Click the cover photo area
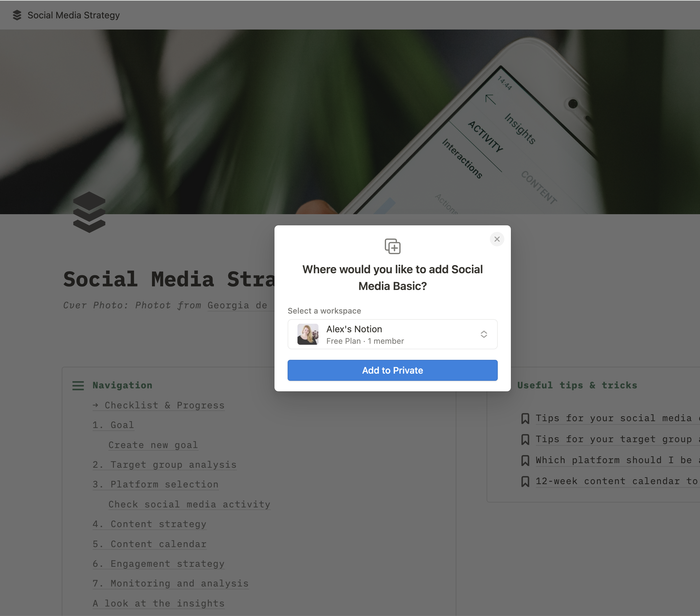Viewport: 700px width, 616px height. pyautogui.click(x=350, y=119)
